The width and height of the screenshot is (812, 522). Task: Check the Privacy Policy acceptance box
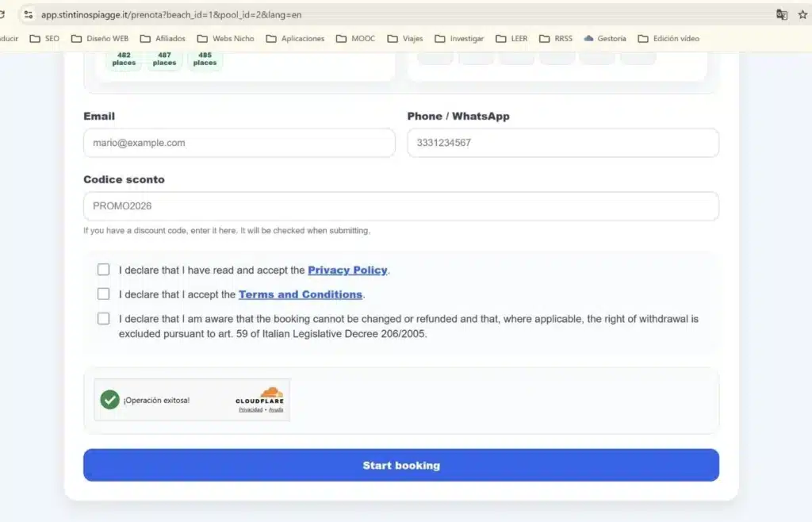pyautogui.click(x=104, y=270)
